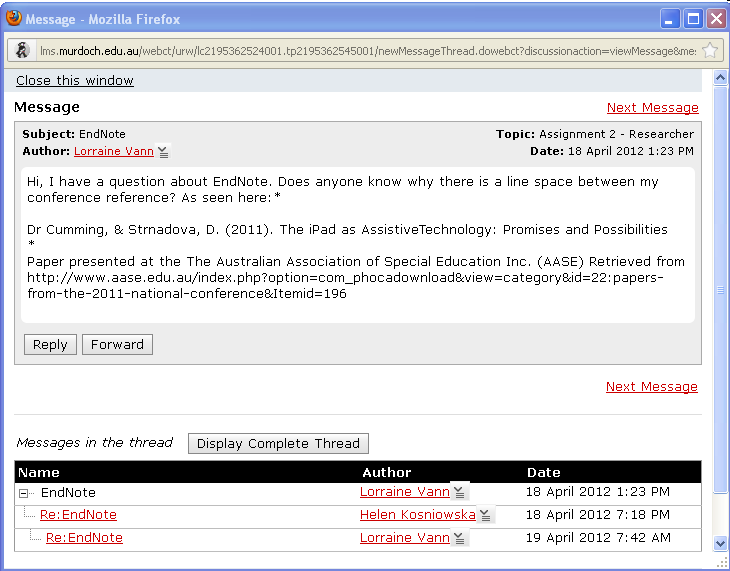Bookmark this page with the star icon
Viewport: 730px width, 571px height.
pyautogui.click(x=710, y=50)
